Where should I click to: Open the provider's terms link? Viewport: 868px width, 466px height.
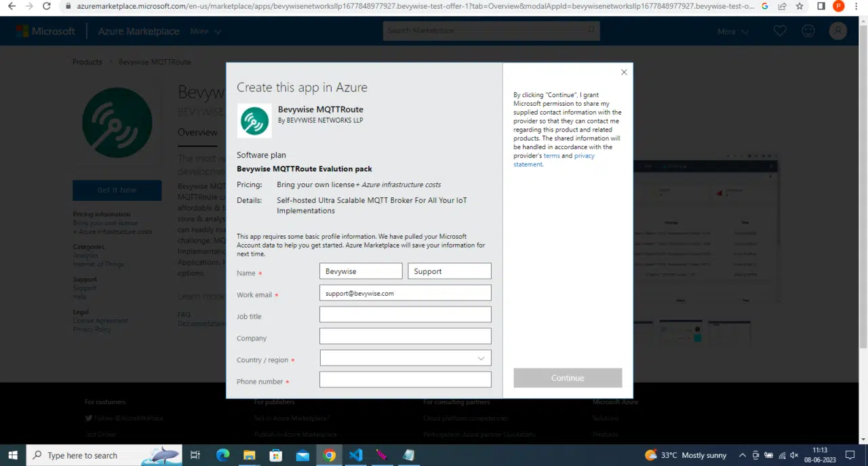(551, 156)
